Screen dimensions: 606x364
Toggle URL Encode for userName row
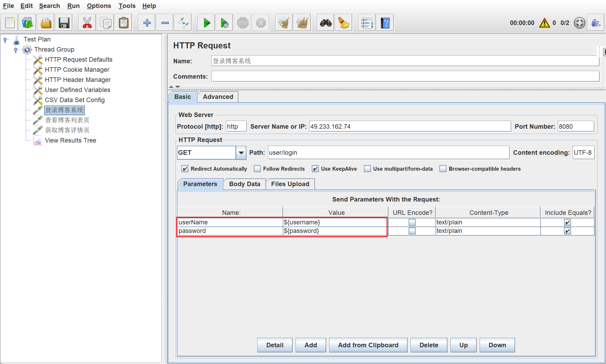tap(412, 222)
